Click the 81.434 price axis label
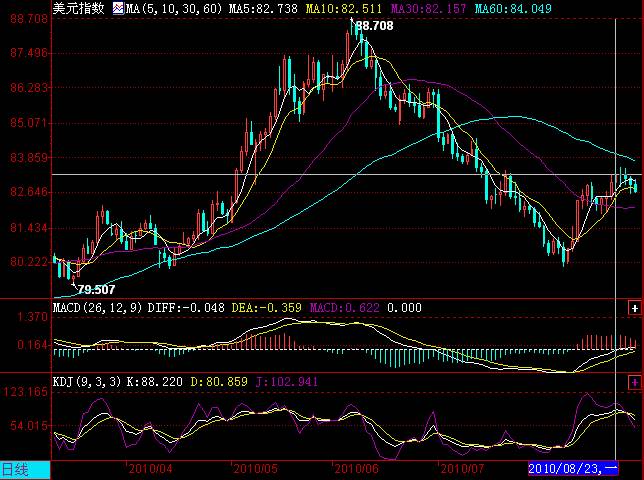Viewport: 644px width, 480px height. [29, 228]
